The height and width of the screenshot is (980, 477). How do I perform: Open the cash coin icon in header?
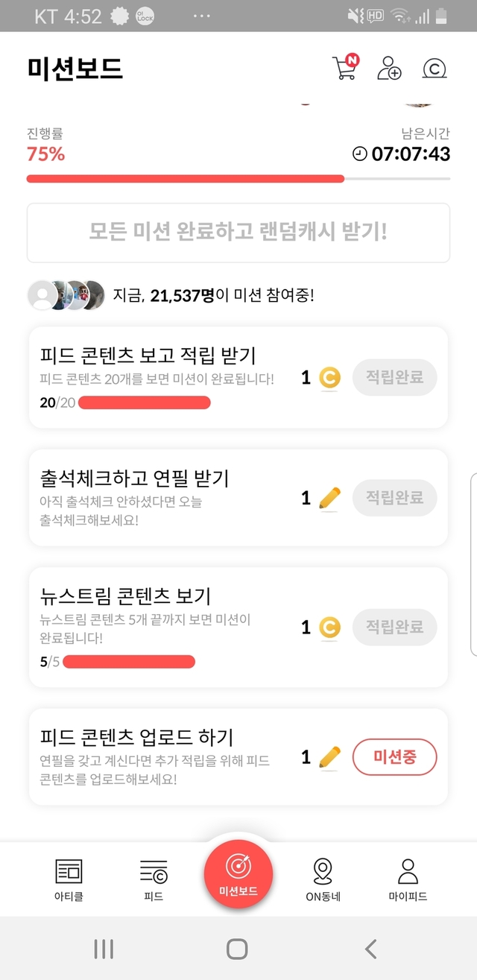(434, 69)
